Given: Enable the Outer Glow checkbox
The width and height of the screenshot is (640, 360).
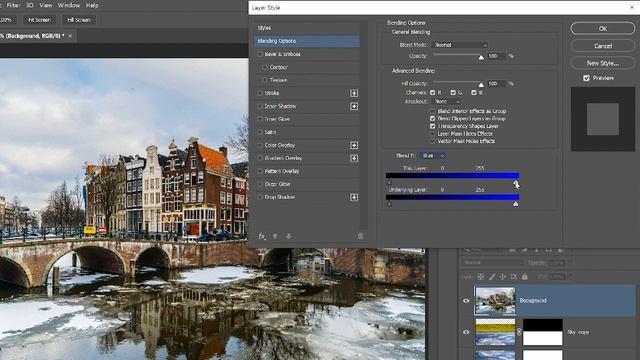Looking at the screenshot, I should point(260,184).
